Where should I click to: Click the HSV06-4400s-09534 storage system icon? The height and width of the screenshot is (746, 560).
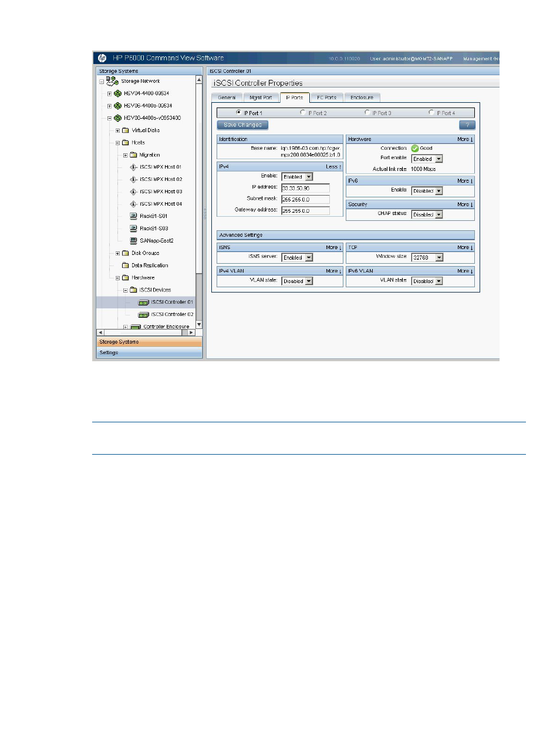click(x=117, y=106)
